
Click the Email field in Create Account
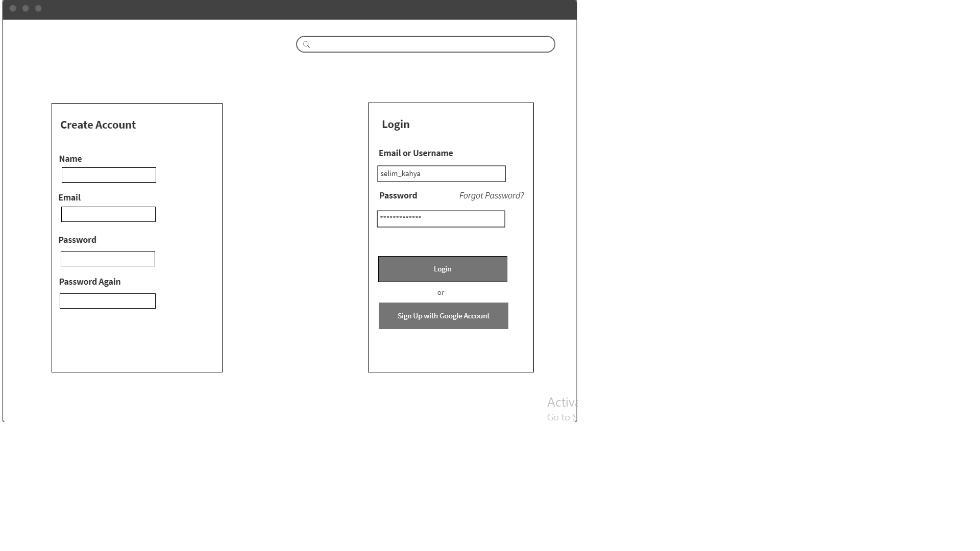pyautogui.click(x=108, y=214)
